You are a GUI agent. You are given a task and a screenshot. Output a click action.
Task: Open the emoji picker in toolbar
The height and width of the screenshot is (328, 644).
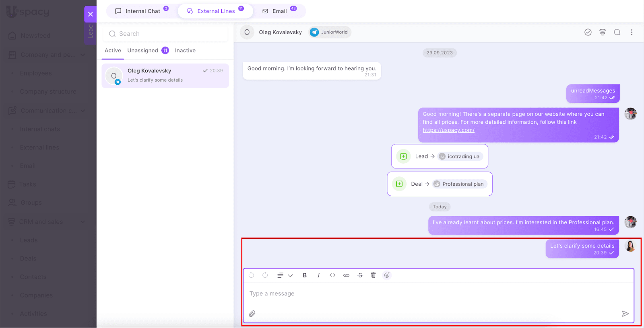[387, 275]
